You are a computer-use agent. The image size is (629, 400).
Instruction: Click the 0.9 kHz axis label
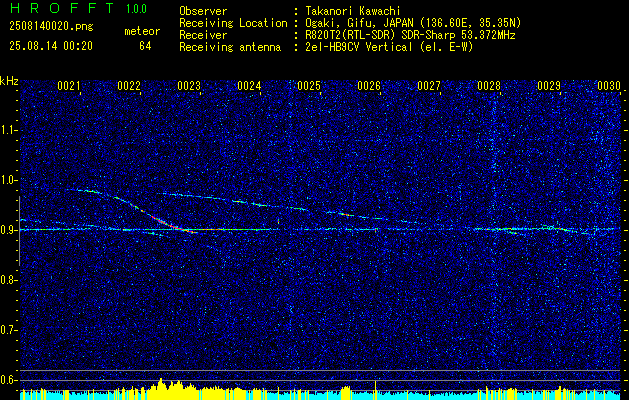pyautogui.click(x=9, y=230)
